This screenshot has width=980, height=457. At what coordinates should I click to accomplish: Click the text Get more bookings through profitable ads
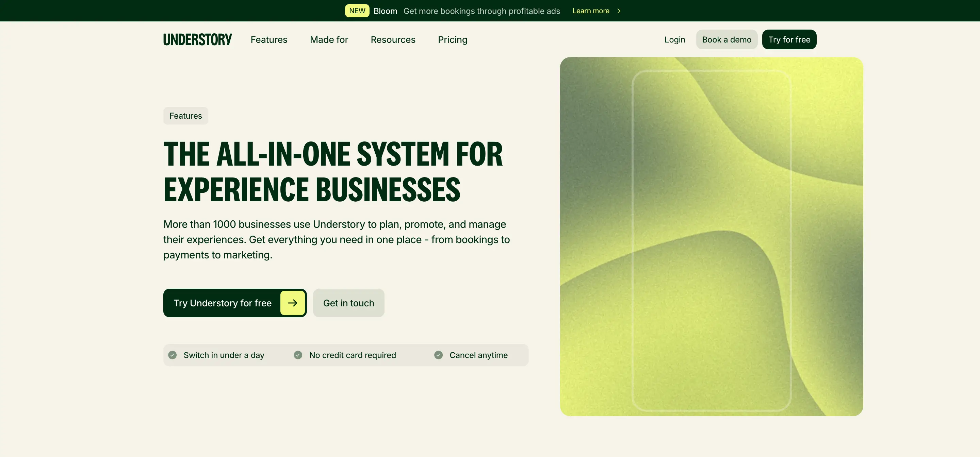tap(481, 11)
